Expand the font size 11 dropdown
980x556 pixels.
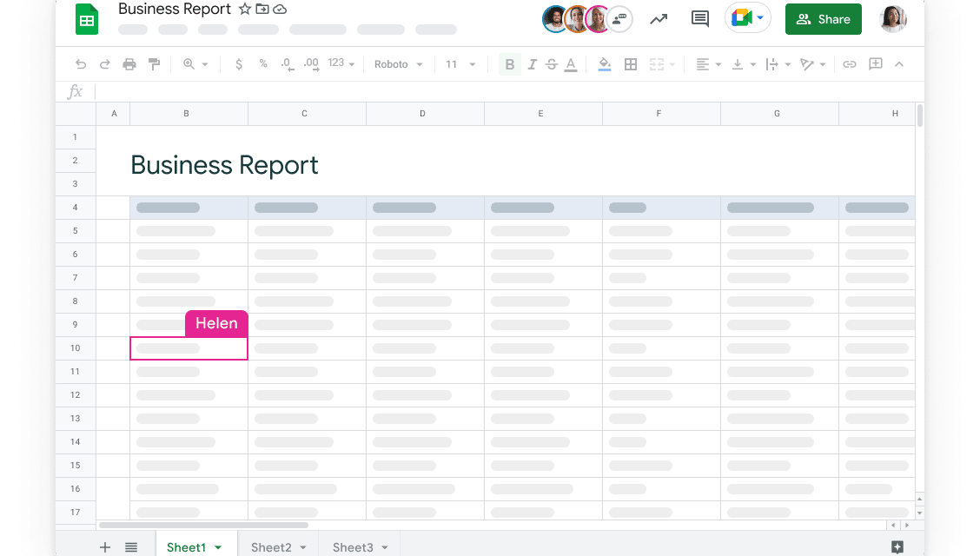(x=460, y=64)
